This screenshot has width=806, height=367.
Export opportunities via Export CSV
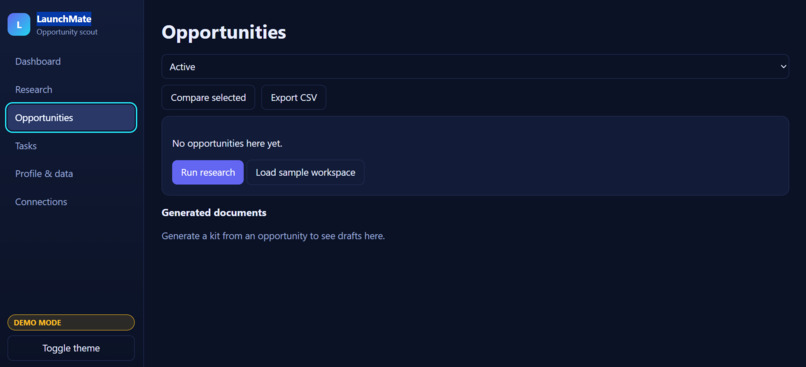(x=294, y=98)
